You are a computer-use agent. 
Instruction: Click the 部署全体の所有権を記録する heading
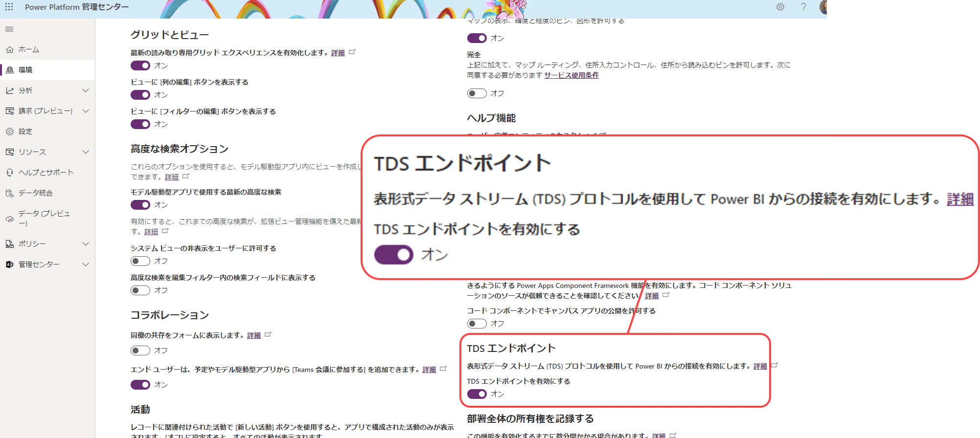coord(530,418)
